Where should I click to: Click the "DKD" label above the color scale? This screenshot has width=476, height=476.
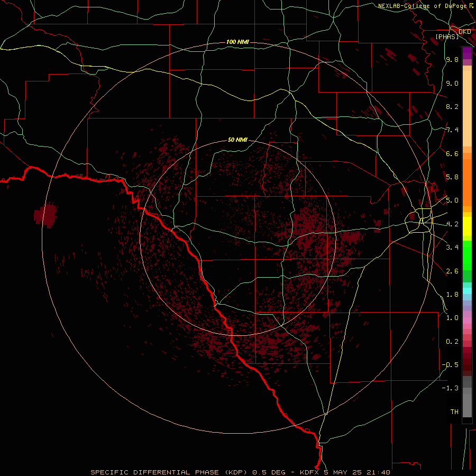[x=465, y=32]
